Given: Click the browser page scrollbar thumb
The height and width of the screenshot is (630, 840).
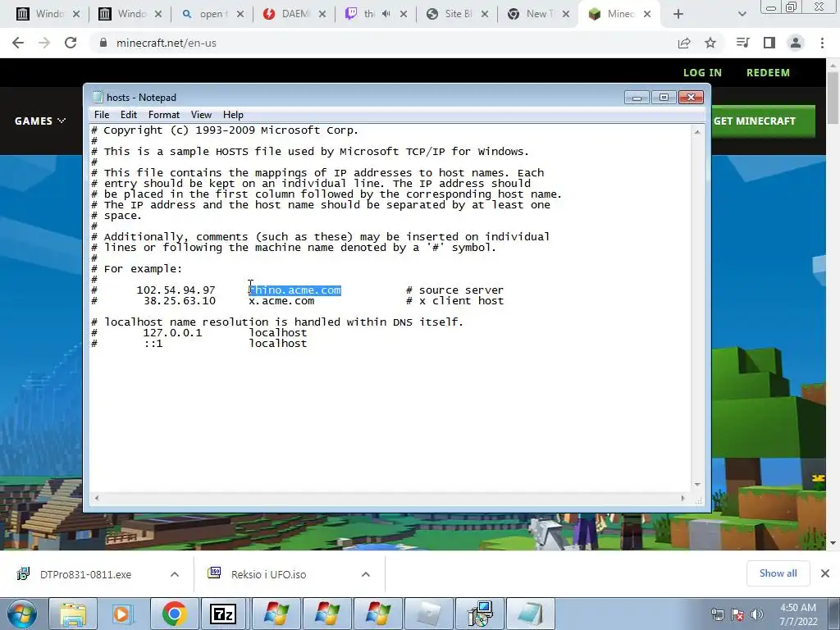Looking at the screenshot, I should 833,99.
